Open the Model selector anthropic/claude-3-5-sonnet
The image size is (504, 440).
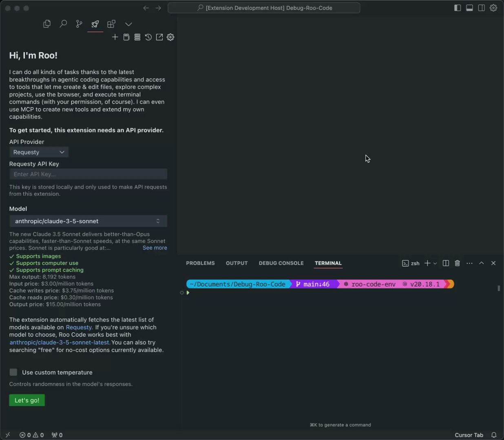click(x=88, y=221)
